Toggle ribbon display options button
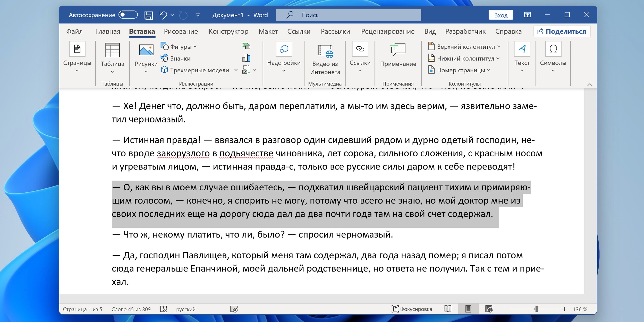 (x=527, y=15)
